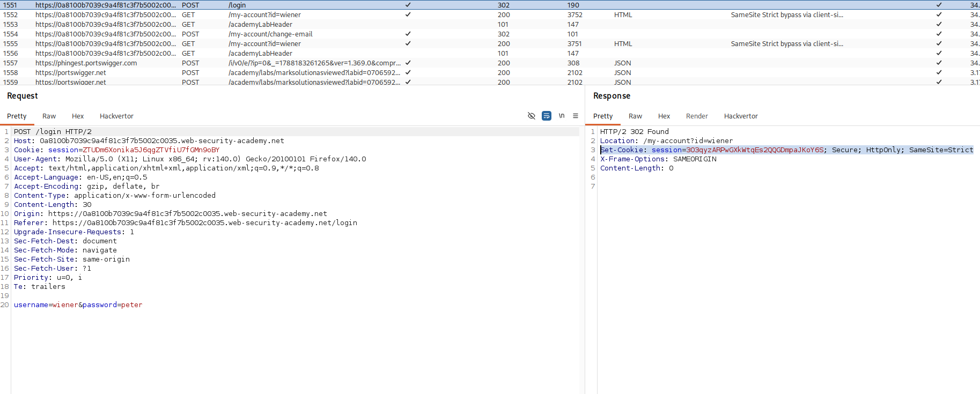980x394 pixels.
Task: Select history row 1552
Action: click(490, 14)
